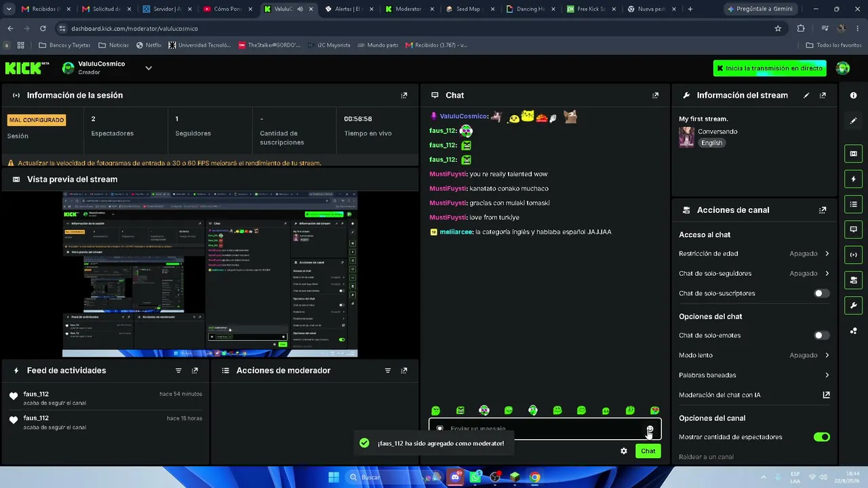Pop out the Información del stream panel
The image size is (868, 488).
(x=823, y=96)
